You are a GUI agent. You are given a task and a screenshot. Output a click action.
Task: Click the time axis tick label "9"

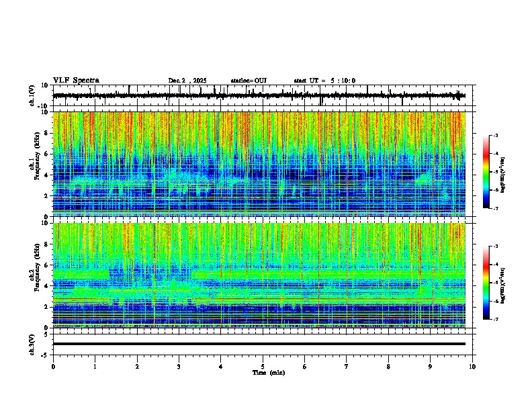[x=430, y=367]
